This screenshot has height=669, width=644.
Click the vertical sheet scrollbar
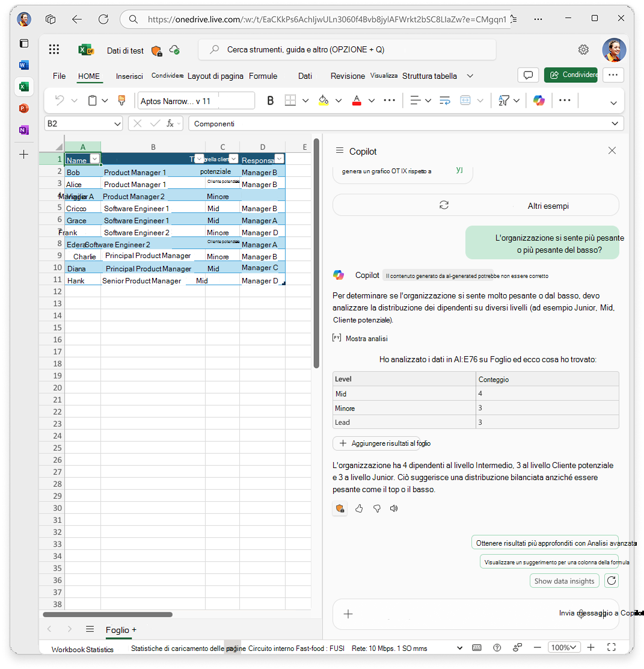click(316, 253)
